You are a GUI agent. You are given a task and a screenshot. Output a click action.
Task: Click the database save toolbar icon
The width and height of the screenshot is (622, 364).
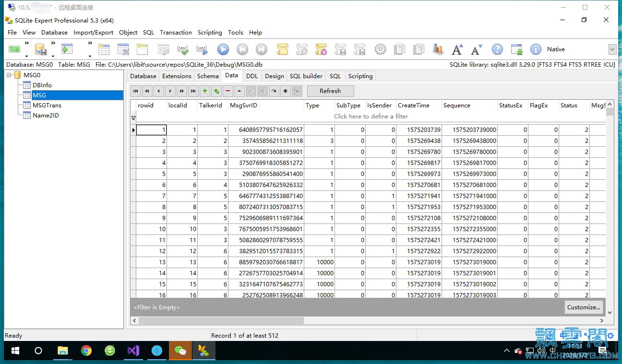pyautogui.click(x=40, y=49)
